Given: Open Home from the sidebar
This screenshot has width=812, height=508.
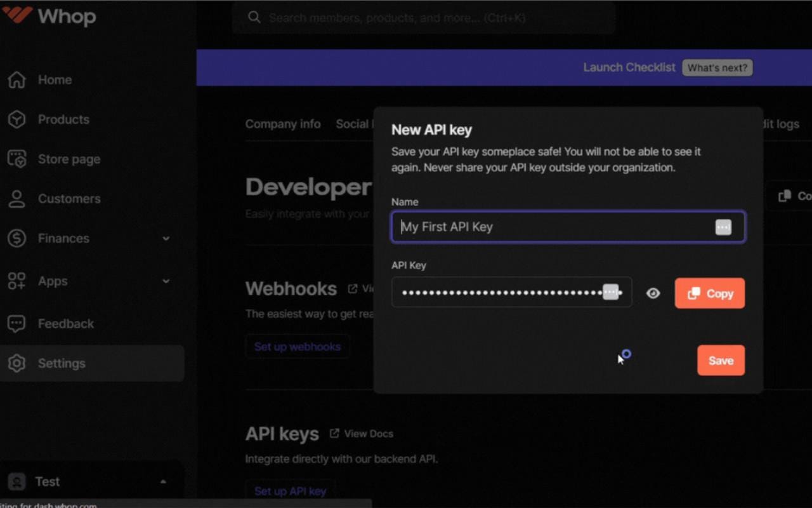Looking at the screenshot, I should pyautogui.click(x=55, y=80).
